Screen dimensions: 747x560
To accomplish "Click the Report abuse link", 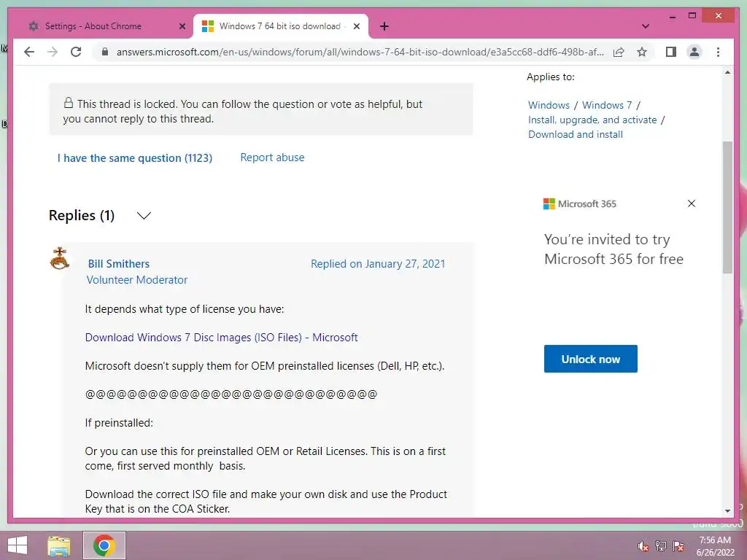I will tap(272, 157).
